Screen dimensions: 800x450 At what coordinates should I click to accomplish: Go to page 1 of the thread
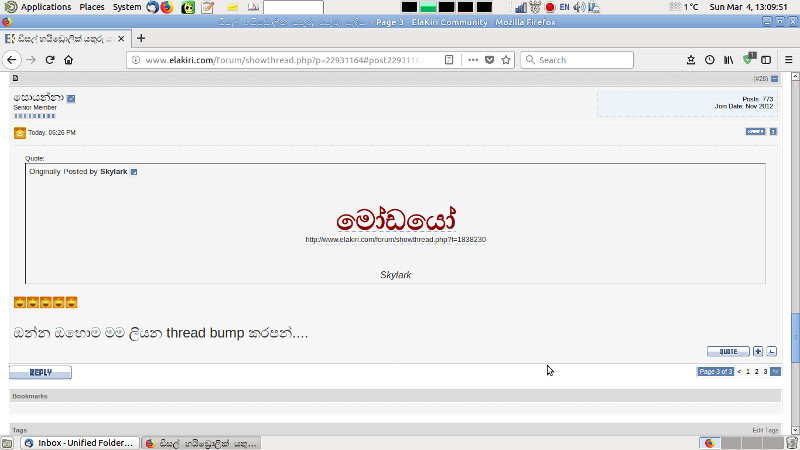(748, 371)
